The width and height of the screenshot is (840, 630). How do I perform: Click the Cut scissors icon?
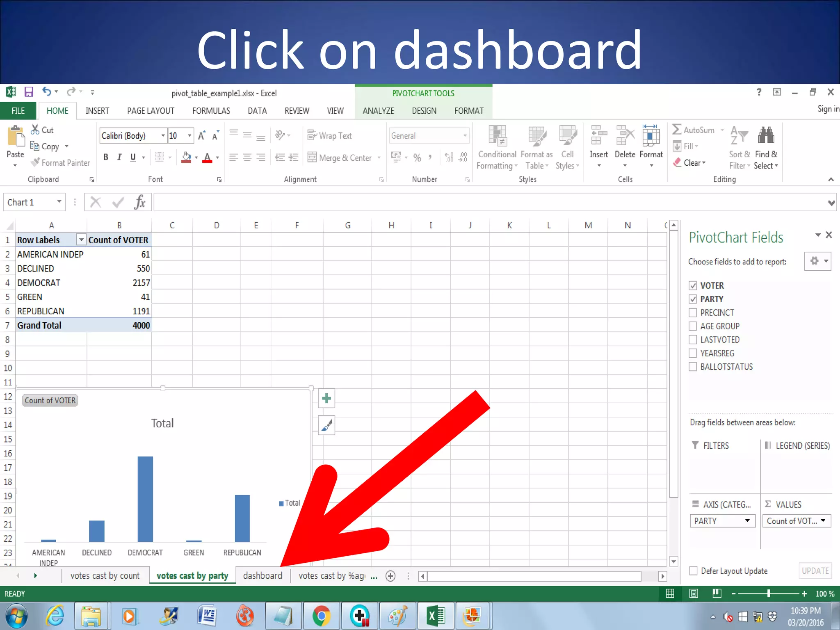tap(35, 130)
